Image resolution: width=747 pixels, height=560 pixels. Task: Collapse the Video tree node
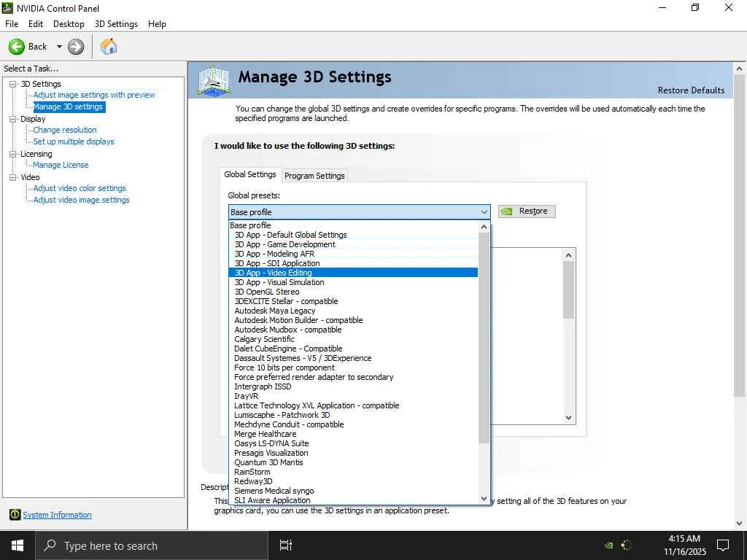point(13,177)
